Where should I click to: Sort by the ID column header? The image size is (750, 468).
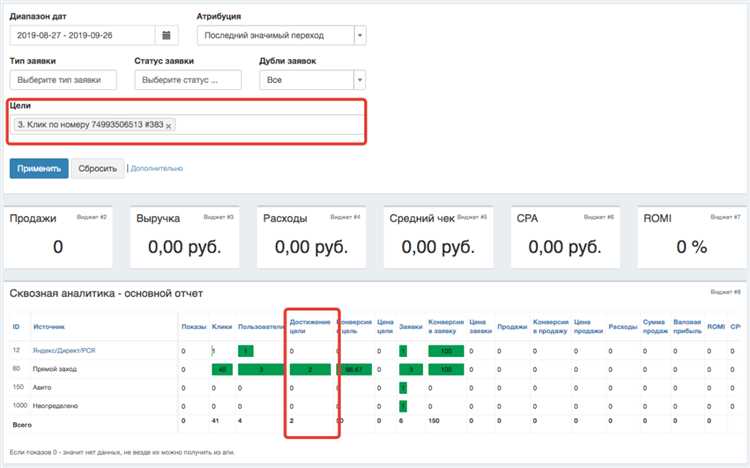tap(16, 327)
